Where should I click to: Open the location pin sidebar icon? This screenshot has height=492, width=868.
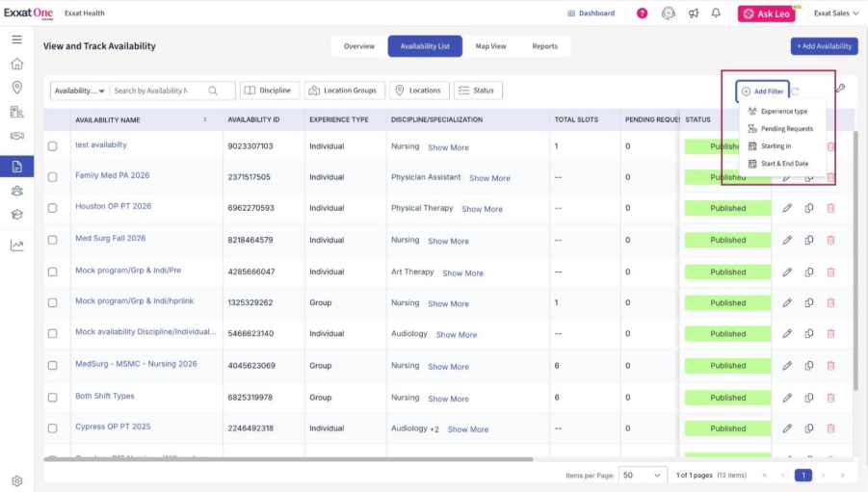coord(16,88)
